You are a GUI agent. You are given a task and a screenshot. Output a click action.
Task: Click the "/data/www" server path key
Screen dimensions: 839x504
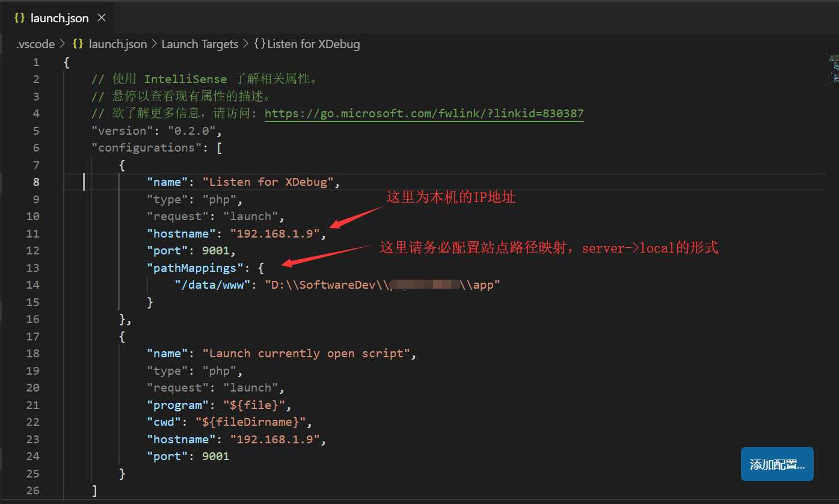click(x=213, y=284)
